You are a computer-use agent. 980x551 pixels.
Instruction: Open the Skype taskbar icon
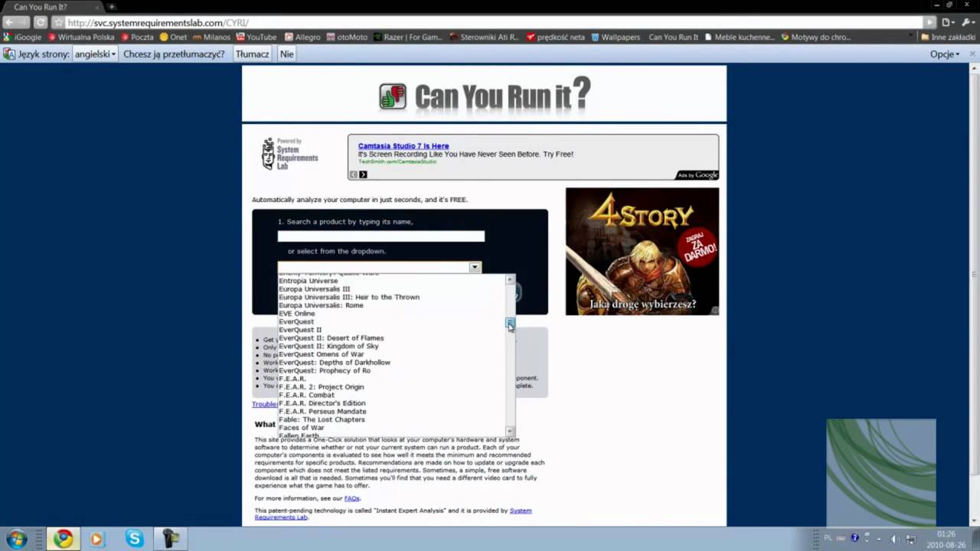134,539
